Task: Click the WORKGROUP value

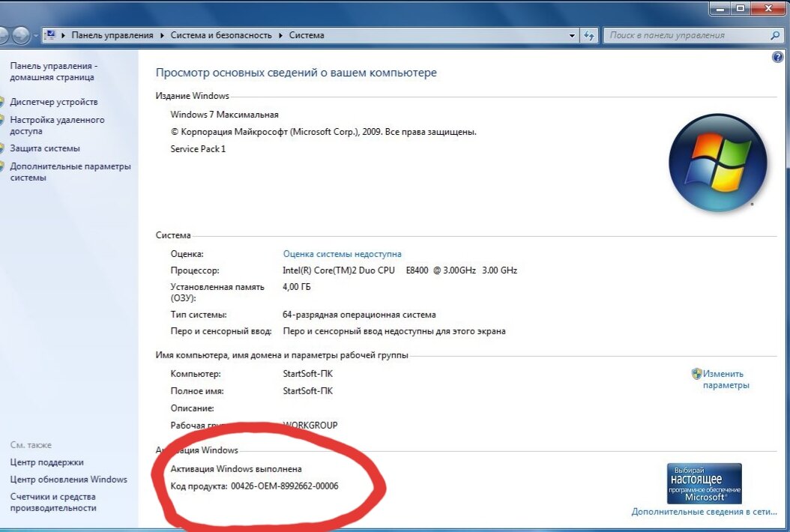Action: 310,425
